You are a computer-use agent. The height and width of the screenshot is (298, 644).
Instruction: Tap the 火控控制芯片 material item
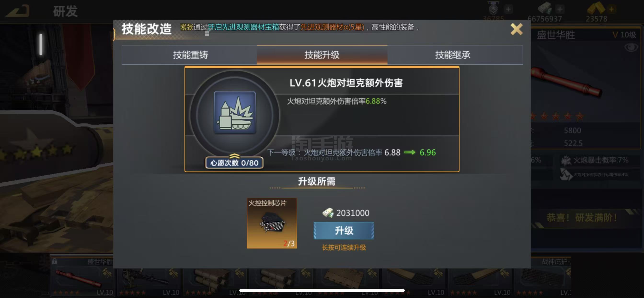(272, 223)
